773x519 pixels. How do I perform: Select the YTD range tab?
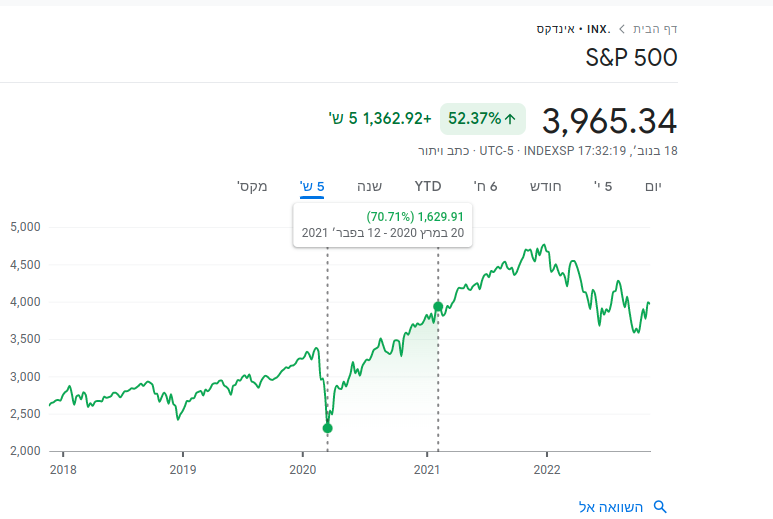428,186
